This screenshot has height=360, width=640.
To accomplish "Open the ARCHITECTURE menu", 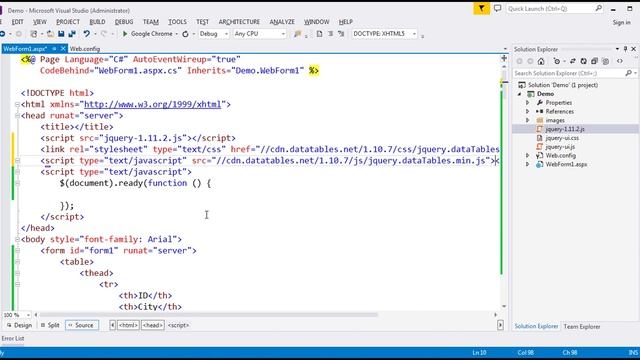I will pyautogui.click(x=239, y=22).
